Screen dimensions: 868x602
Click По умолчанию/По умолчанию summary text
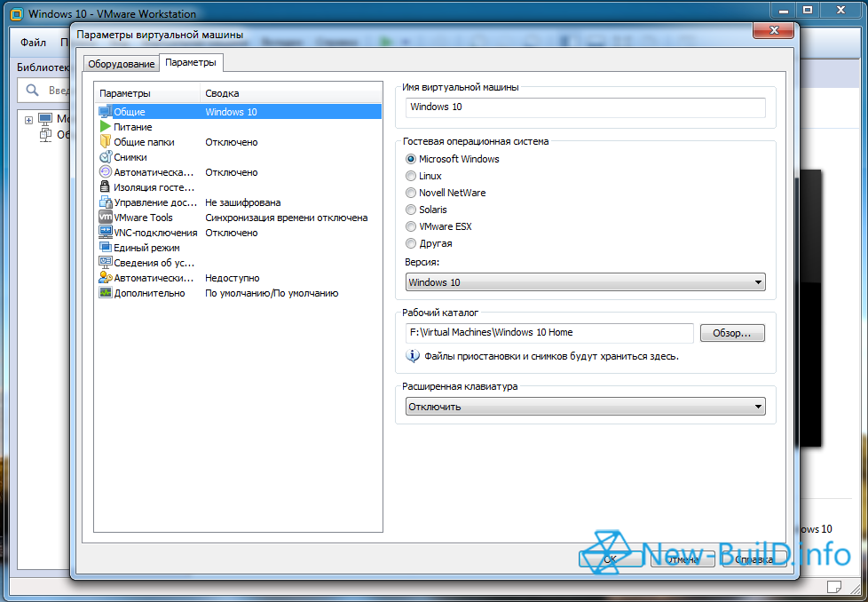point(272,293)
